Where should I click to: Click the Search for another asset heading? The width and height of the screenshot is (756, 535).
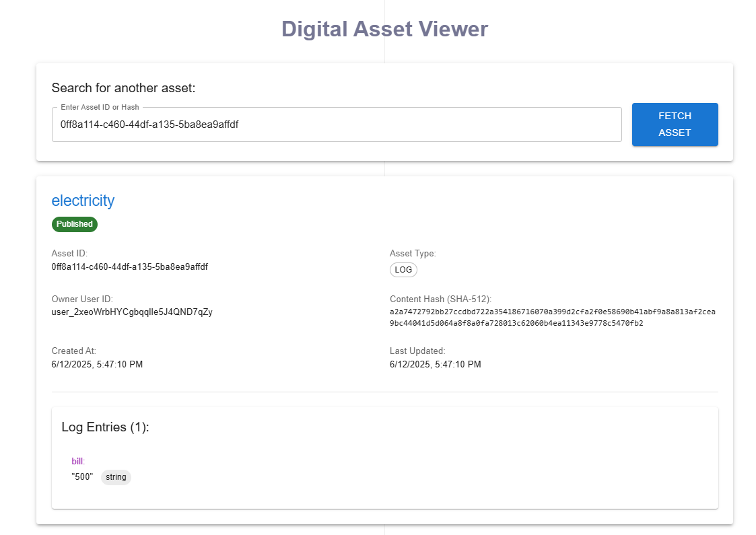point(123,87)
